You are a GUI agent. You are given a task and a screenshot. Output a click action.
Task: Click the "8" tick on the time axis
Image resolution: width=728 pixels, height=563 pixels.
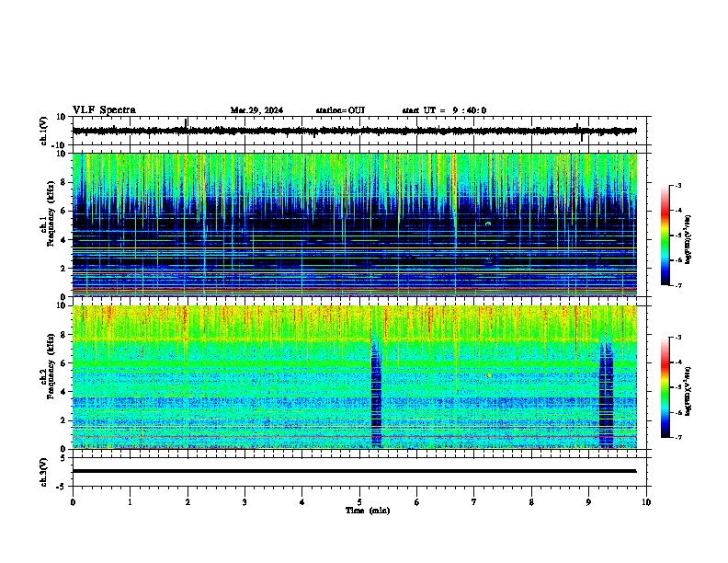click(531, 502)
